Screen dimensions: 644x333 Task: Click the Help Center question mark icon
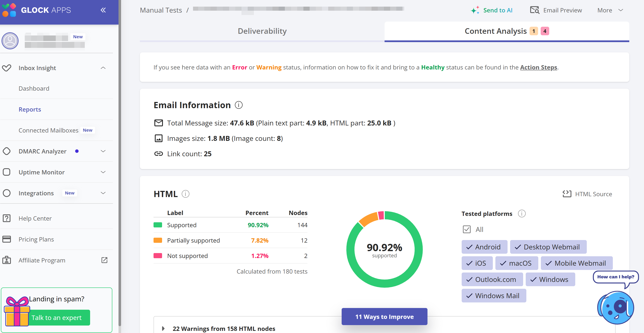6,218
